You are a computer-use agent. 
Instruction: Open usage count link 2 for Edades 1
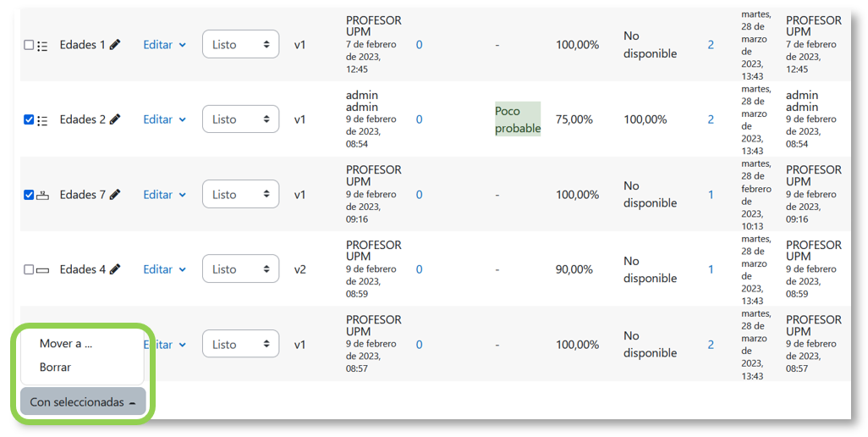pos(711,45)
